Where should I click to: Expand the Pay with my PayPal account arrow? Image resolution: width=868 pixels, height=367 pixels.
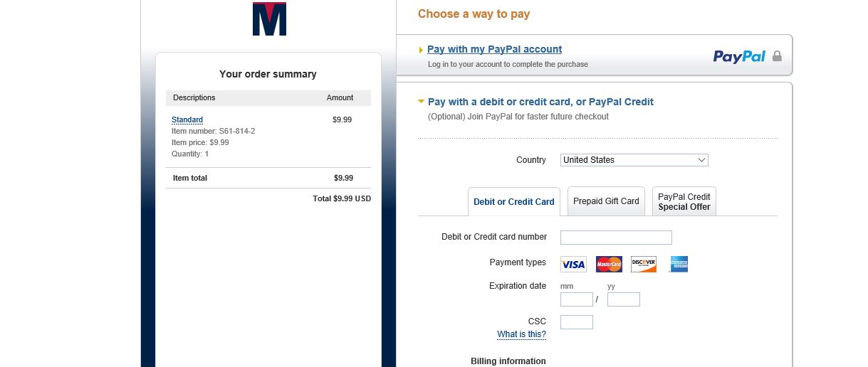tap(421, 50)
